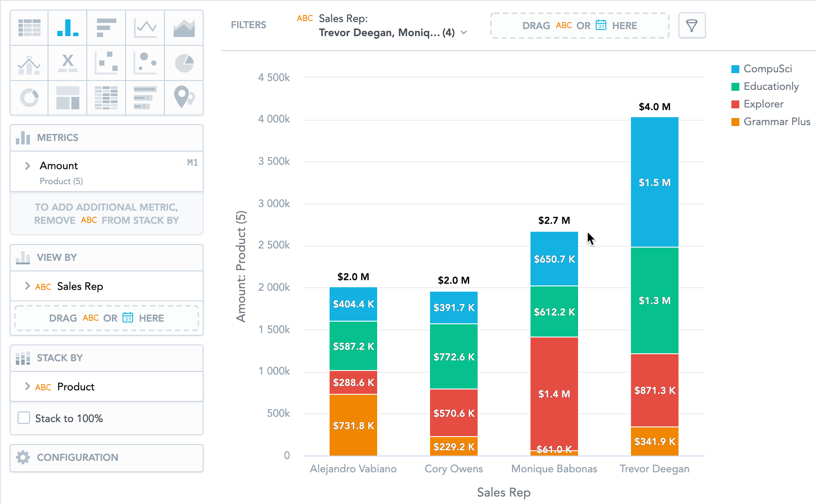Select the Headline visualization type
Viewport: 816px width, 504px height.
[68, 63]
